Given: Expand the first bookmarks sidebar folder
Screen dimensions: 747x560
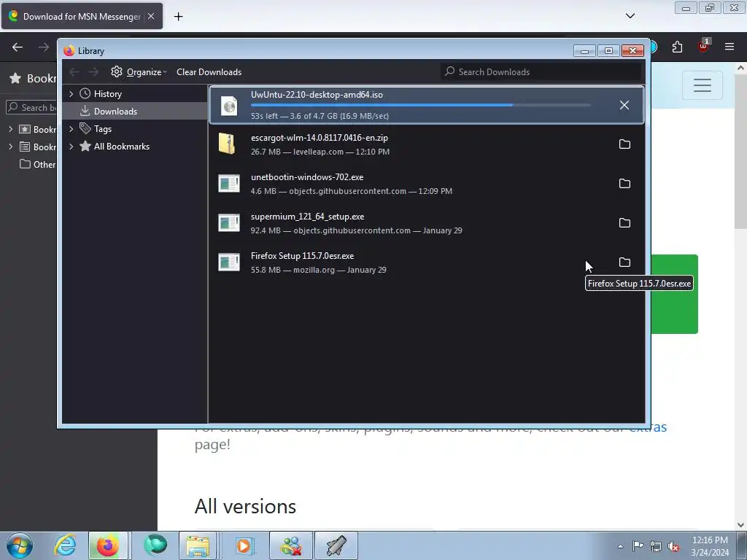Looking at the screenshot, I should [10, 129].
